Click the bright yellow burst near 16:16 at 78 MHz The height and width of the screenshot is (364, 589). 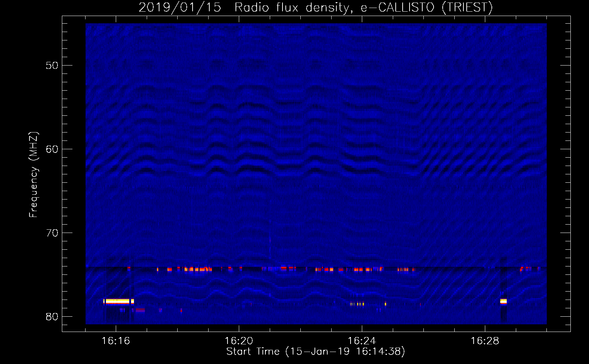(x=119, y=301)
